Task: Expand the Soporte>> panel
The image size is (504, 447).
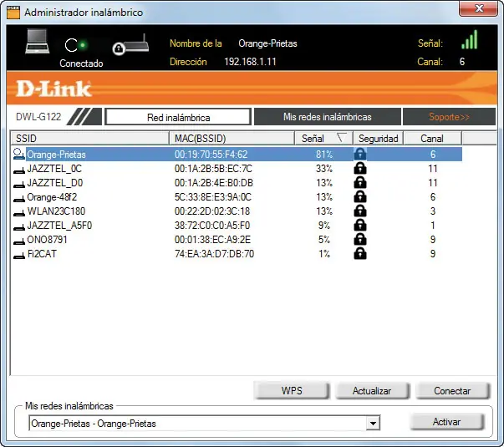Action: (x=449, y=117)
